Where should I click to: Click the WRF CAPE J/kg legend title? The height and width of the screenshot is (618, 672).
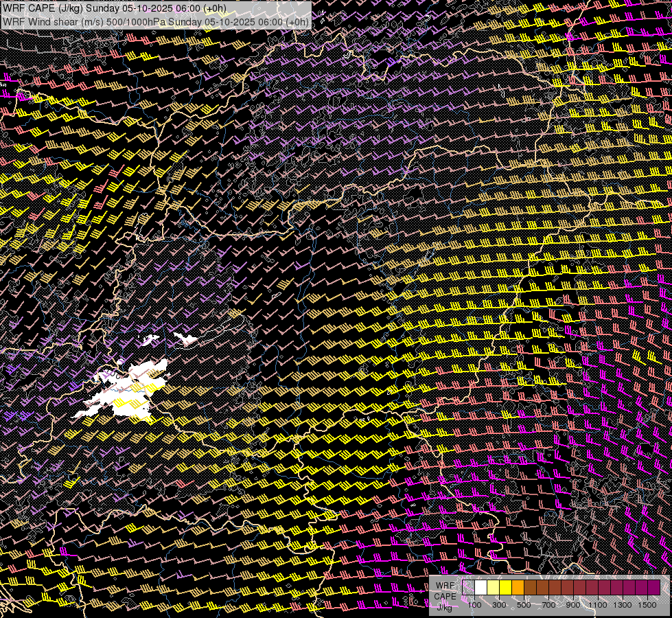pos(445,596)
